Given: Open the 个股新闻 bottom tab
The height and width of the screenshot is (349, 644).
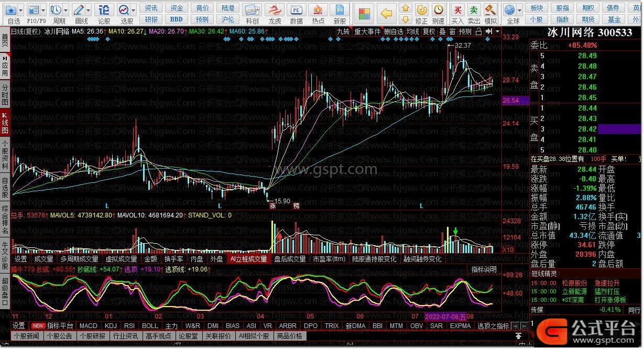Looking at the screenshot, I should 26,336.
